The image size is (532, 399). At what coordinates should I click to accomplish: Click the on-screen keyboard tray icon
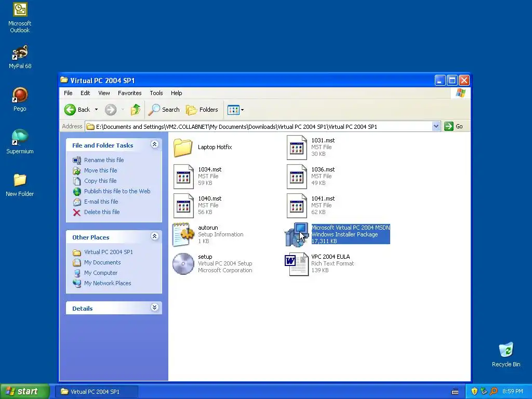pos(455,392)
